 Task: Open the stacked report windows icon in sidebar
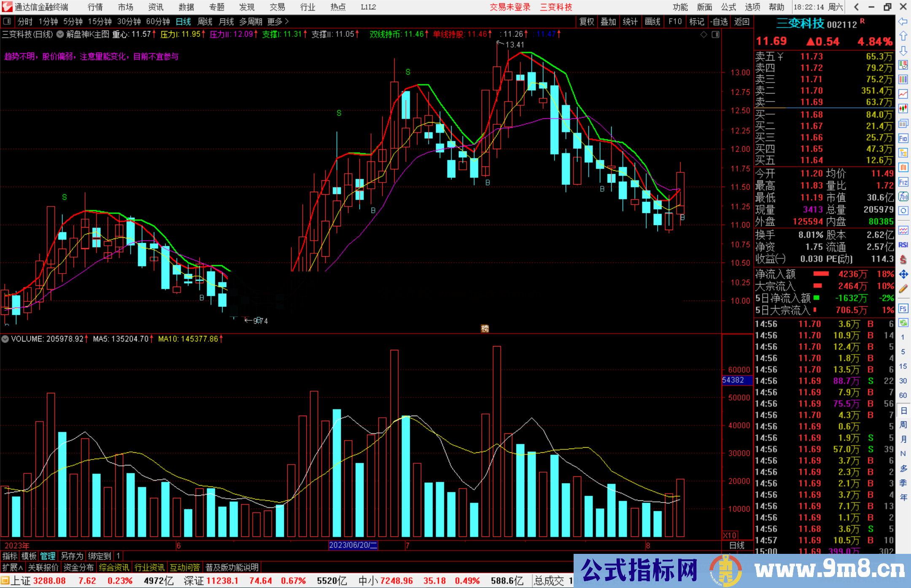(x=903, y=124)
